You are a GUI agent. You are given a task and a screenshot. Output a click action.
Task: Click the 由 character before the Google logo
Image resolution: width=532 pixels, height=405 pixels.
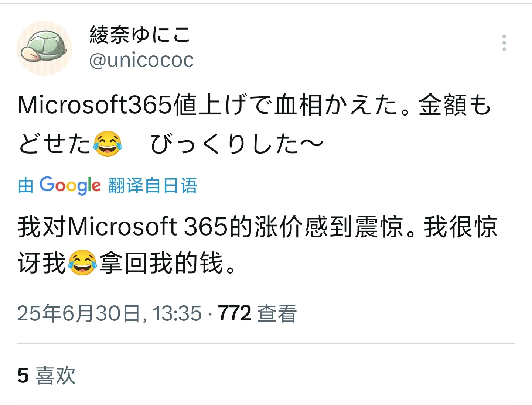tap(25, 185)
